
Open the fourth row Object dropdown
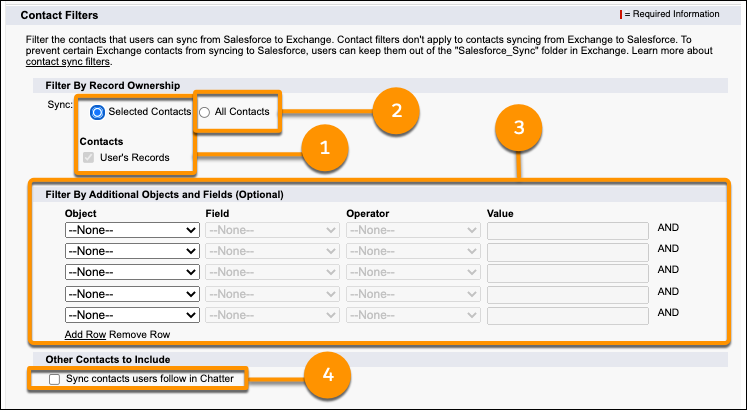[x=131, y=294]
